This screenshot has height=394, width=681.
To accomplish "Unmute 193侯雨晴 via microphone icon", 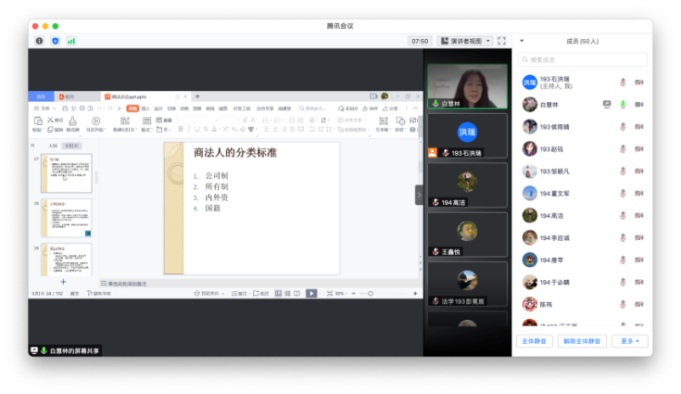I will tap(623, 126).
